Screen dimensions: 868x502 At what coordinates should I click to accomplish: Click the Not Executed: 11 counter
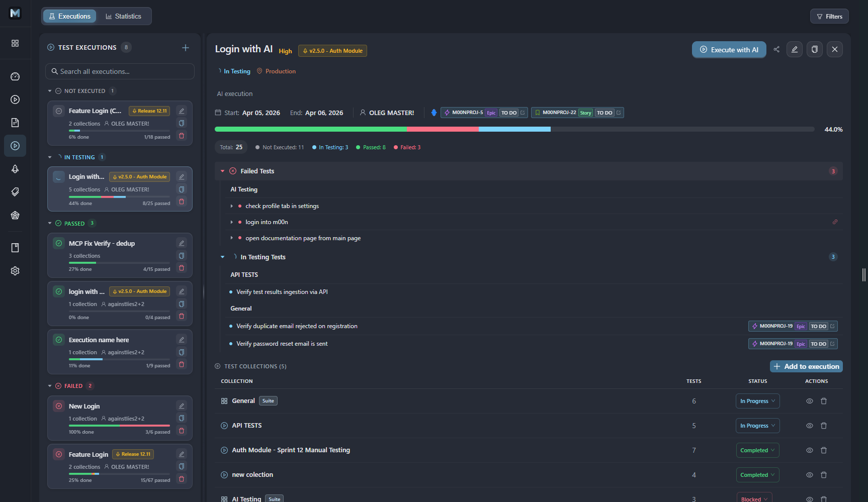pyautogui.click(x=280, y=147)
